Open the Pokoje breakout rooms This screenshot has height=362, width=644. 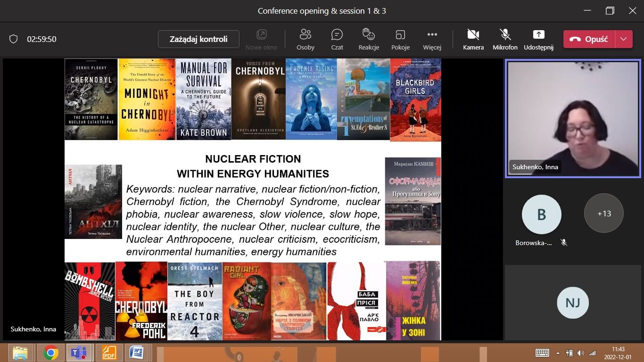(400, 39)
